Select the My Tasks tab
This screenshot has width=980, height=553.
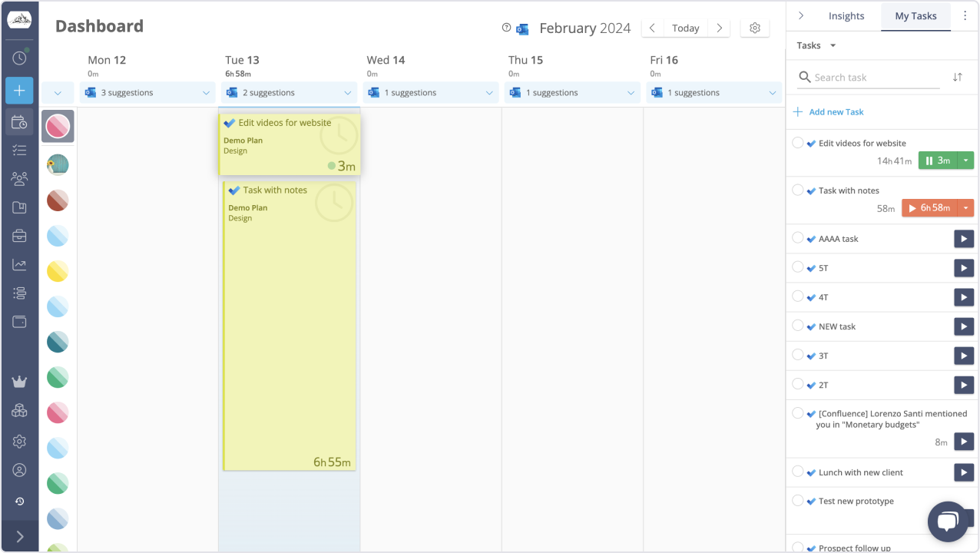pyautogui.click(x=915, y=16)
